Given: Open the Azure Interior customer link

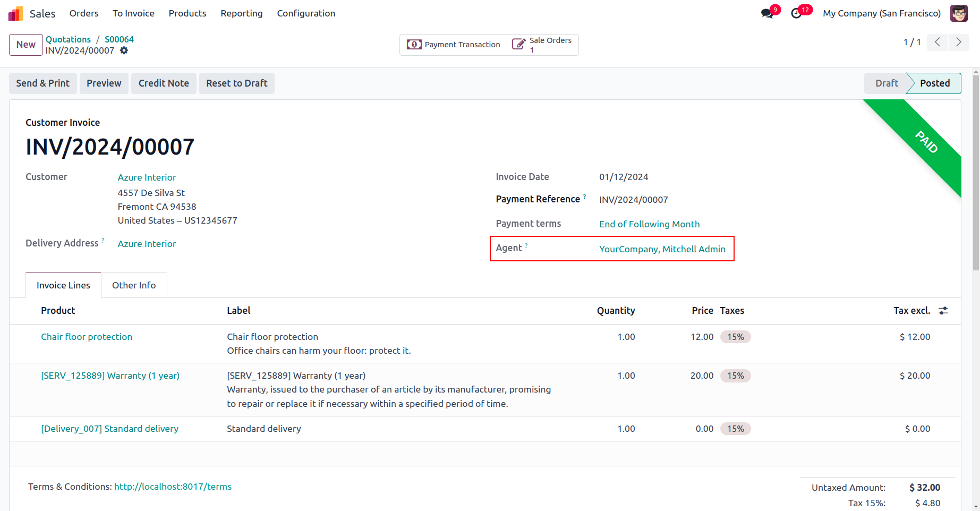Looking at the screenshot, I should (147, 177).
